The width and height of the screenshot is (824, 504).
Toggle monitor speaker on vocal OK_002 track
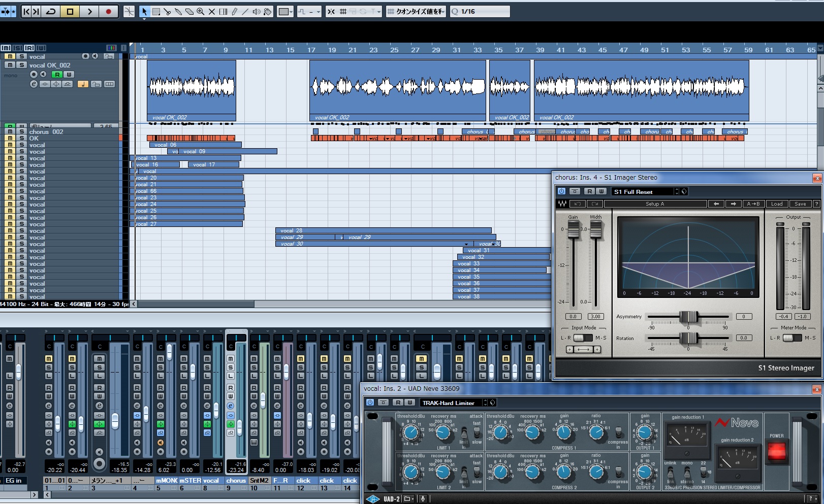43,74
